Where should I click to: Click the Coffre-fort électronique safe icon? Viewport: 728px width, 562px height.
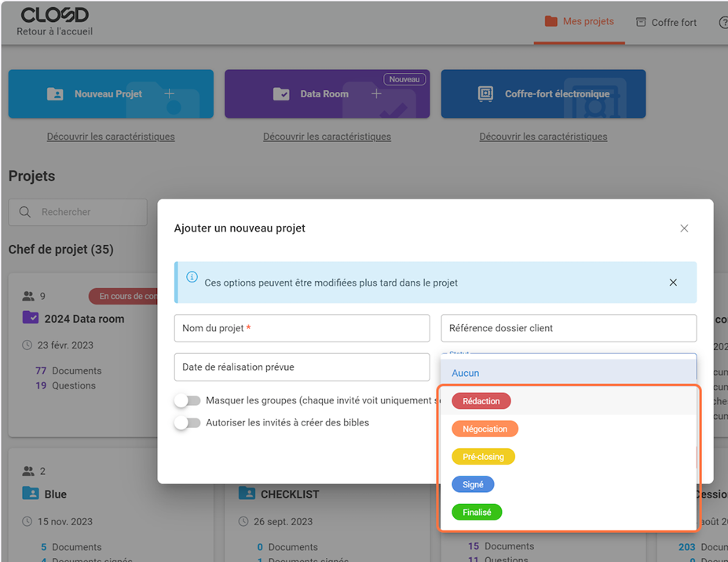[x=486, y=94]
